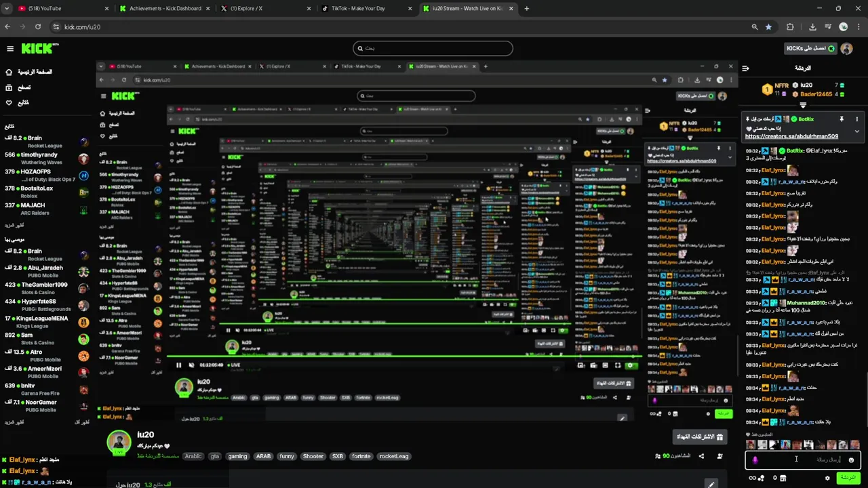This screenshot has width=868, height=488.
Task: Focus the top search box (بحث)
Action: coord(433,48)
